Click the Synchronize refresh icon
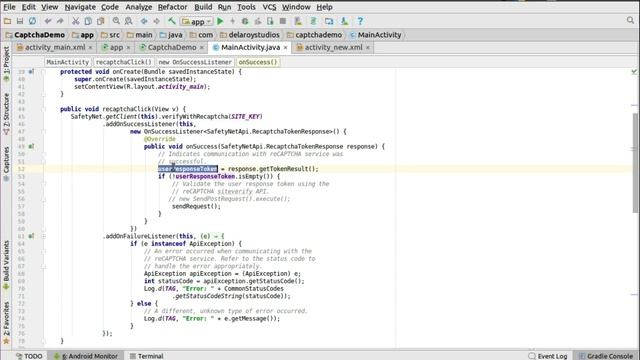Viewport: 640px width, 360px height. pos(32,21)
